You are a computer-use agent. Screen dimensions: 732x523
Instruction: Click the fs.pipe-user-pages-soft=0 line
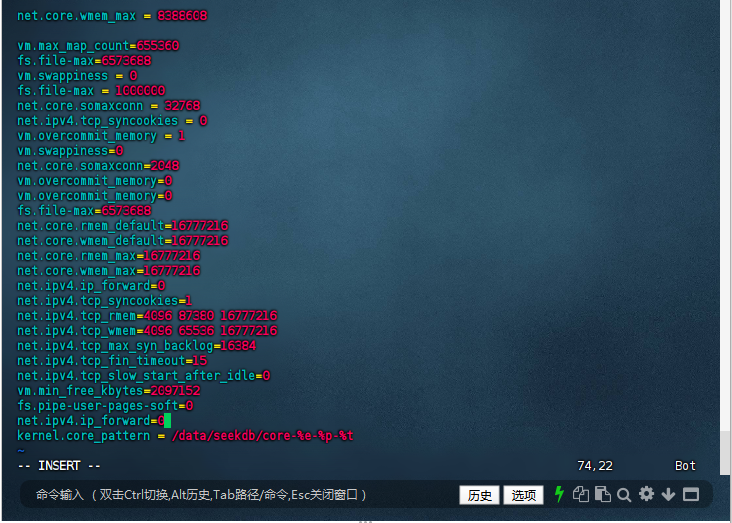pyautogui.click(x=105, y=406)
